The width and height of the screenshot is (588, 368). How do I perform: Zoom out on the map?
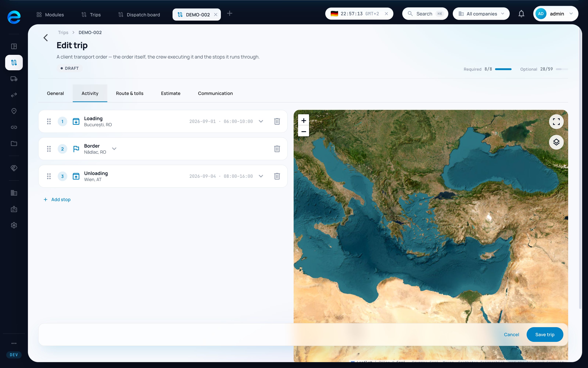(x=304, y=131)
